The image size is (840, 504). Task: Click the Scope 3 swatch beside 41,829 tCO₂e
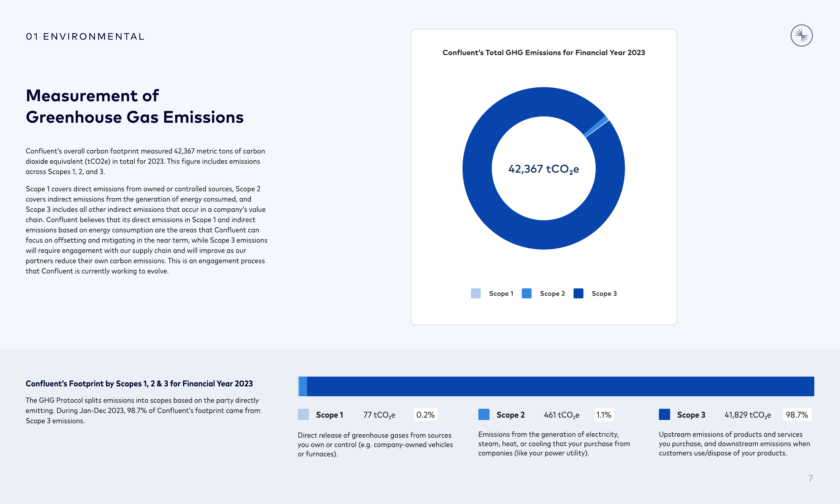[x=664, y=414]
